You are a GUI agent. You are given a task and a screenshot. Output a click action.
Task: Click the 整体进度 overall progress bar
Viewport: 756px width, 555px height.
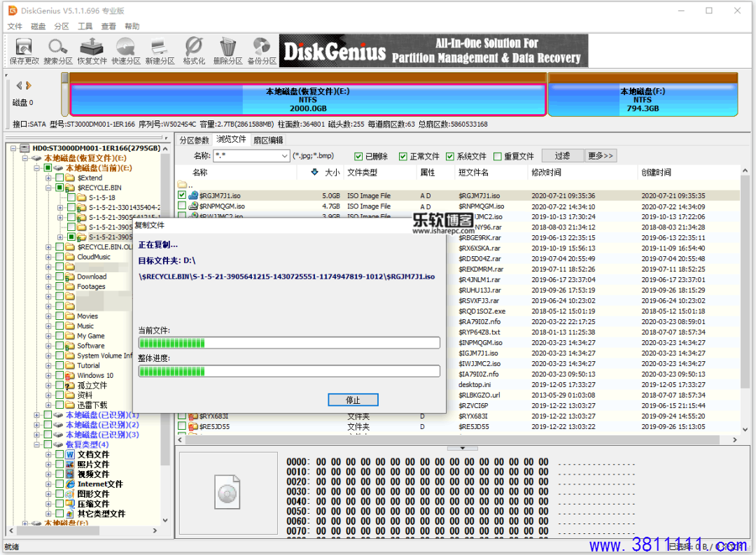289,371
